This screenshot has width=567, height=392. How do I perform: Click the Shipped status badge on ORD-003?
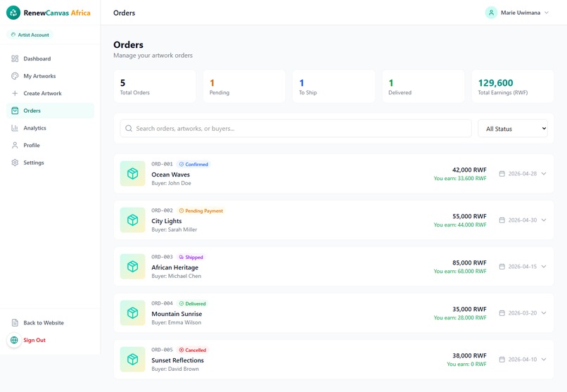[191, 257]
